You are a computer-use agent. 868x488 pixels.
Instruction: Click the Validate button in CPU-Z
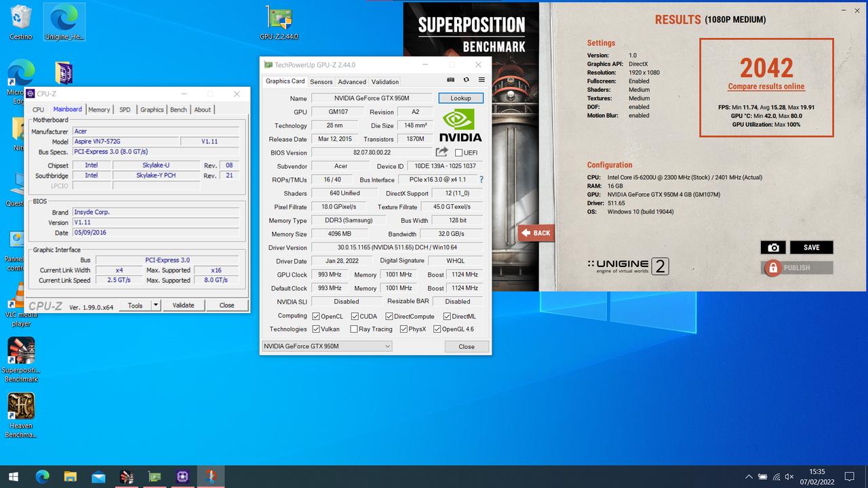[x=183, y=305]
